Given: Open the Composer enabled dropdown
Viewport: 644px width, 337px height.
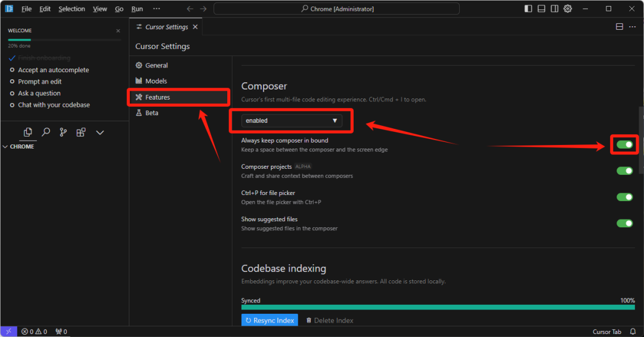Looking at the screenshot, I should click(291, 120).
